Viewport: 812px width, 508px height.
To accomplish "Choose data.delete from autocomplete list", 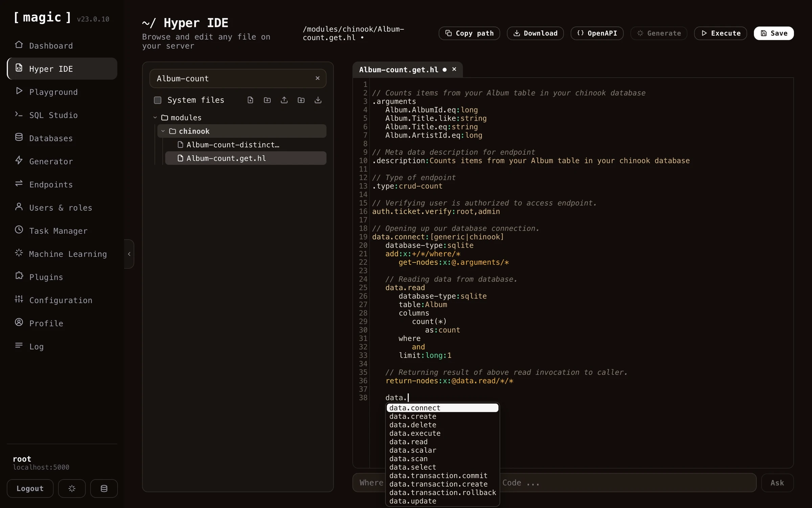I will (443, 425).
